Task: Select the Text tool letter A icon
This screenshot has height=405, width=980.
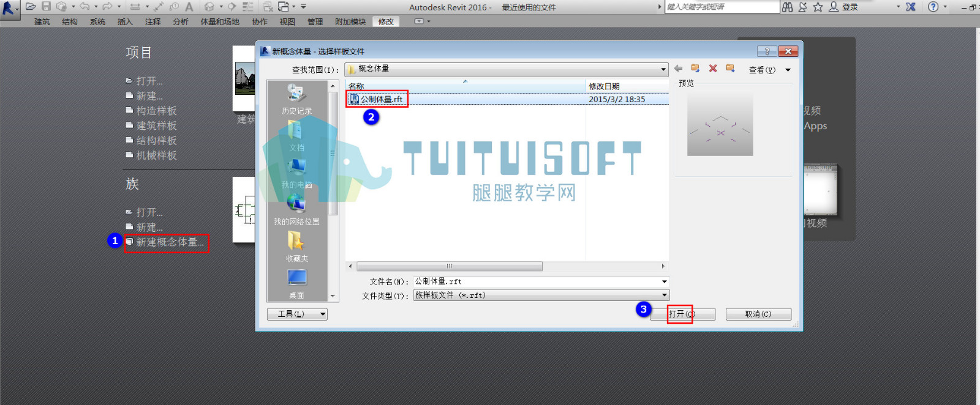Action: tap(189, 7)
